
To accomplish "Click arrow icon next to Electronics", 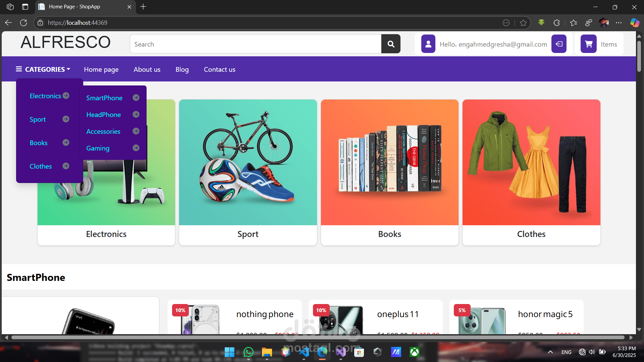I will pos(66,96).
